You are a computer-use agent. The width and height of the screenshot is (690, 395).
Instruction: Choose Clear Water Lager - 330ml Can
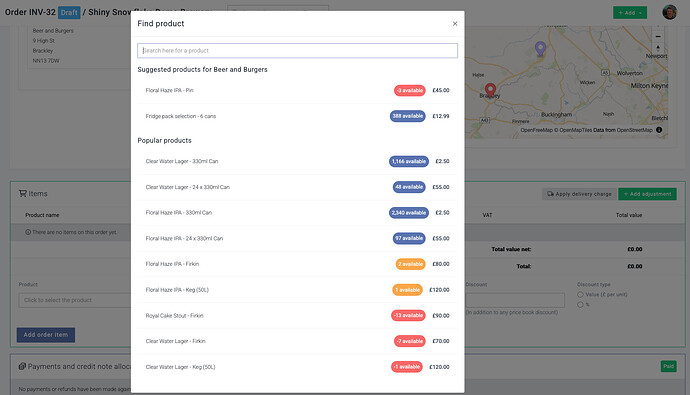[x=297, y=161]
